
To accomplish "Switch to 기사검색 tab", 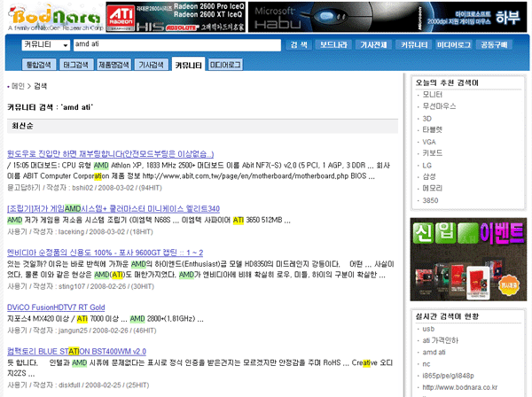I will (151, 65).
